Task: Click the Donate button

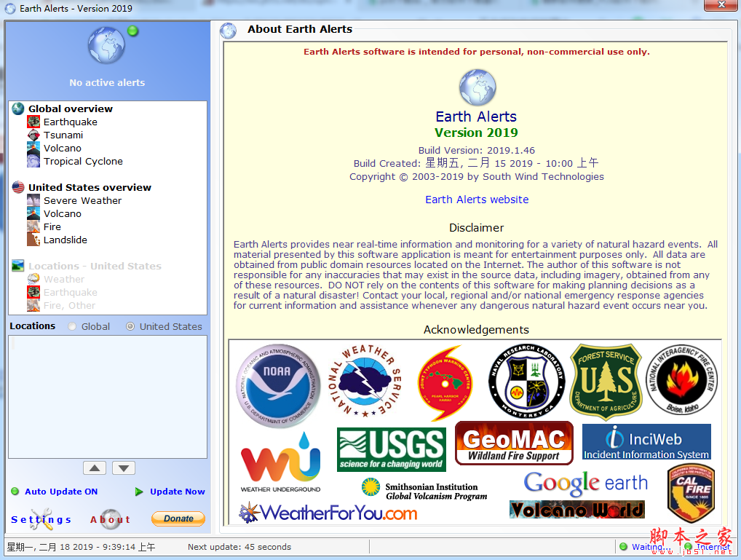Action: tap(178, 518)
